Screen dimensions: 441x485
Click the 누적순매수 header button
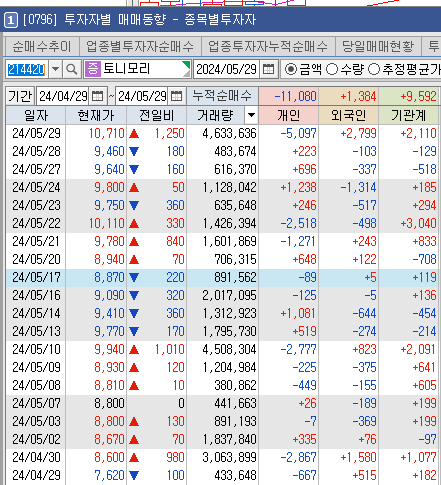tap(222, 96)
